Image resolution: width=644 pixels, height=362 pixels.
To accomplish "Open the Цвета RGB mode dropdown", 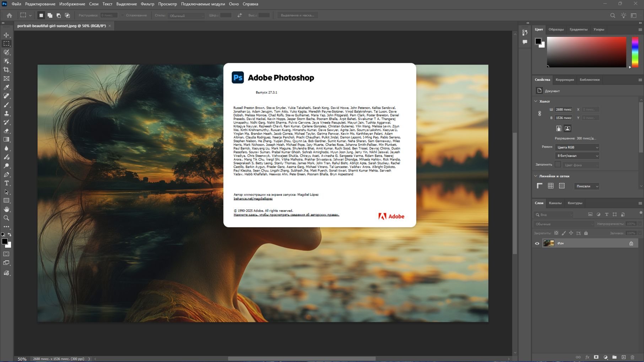I will pyautogui.click(x=577, y=147).
